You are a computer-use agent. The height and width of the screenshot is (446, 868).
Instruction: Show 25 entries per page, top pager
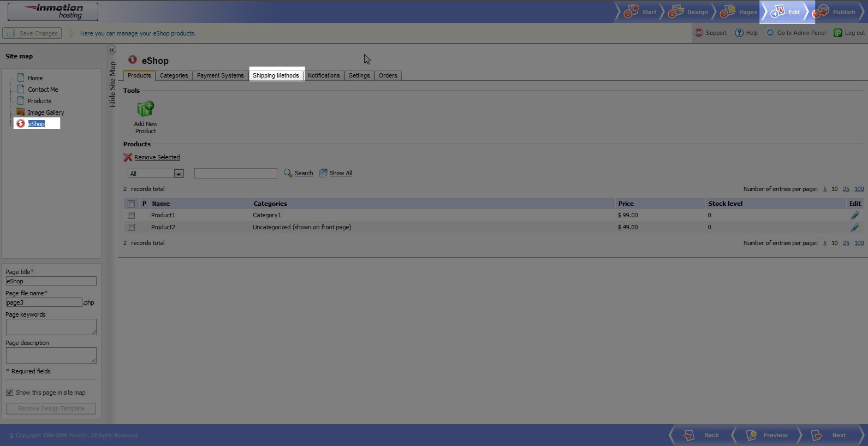pyautogui.click(x=846, y=189)
